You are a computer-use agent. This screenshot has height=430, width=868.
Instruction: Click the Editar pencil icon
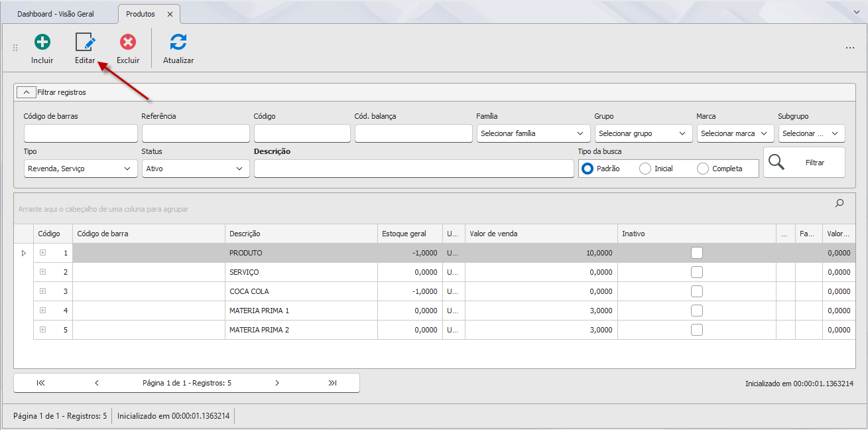click(x=85, y=42)
